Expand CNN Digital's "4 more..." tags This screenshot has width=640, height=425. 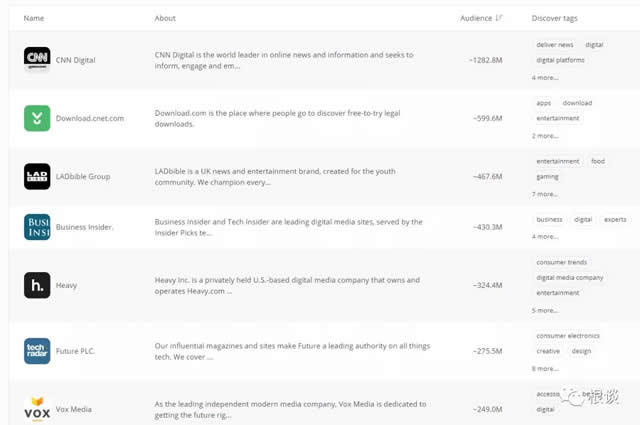pos(545,77)
